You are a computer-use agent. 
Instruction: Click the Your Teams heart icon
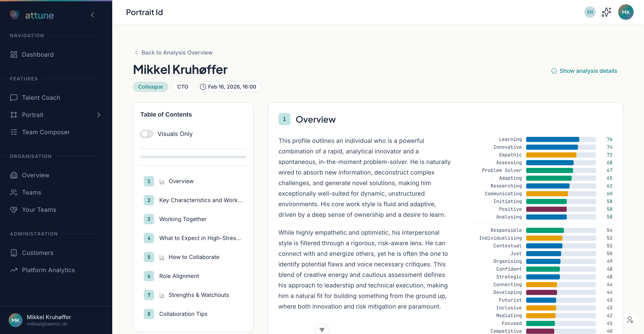14,210
